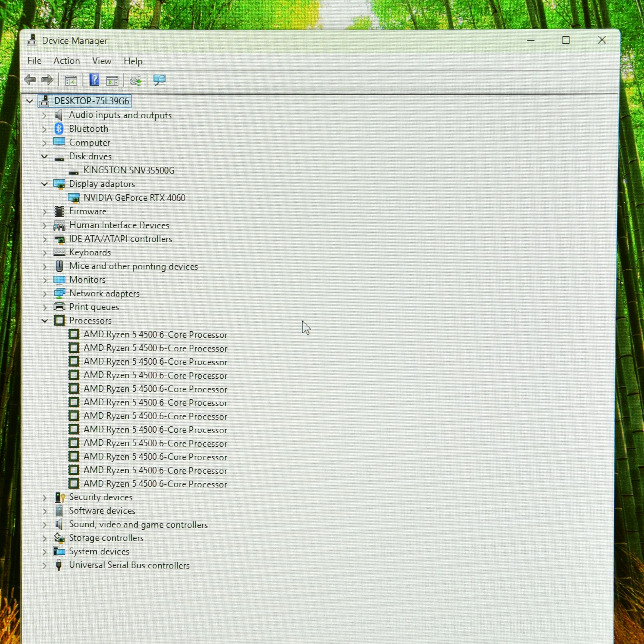644x644 pixels.
Task: Expand the Monitors category arrow
Action: click(44, 280)
